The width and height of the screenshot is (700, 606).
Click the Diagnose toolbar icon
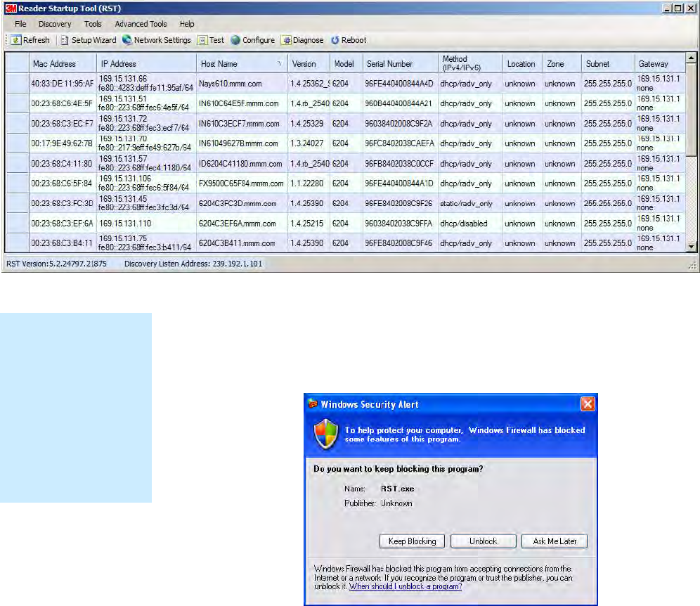coord(287,40)
